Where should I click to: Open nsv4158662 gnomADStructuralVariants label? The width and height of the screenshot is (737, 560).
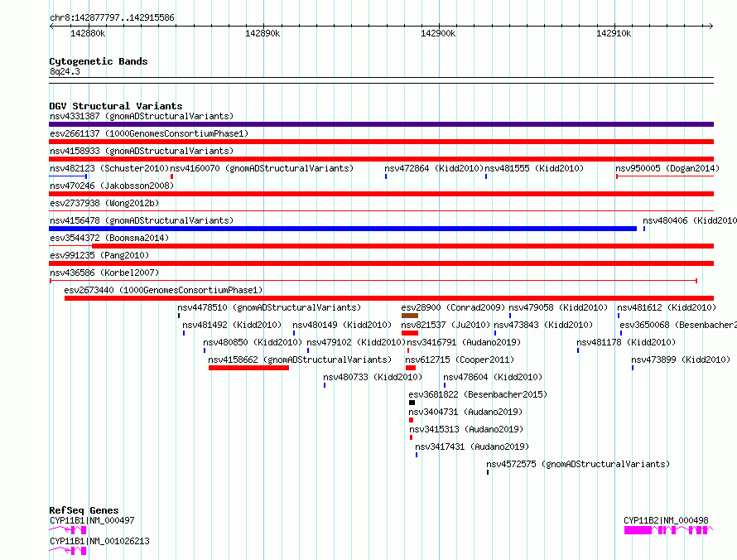coord(300,360)
